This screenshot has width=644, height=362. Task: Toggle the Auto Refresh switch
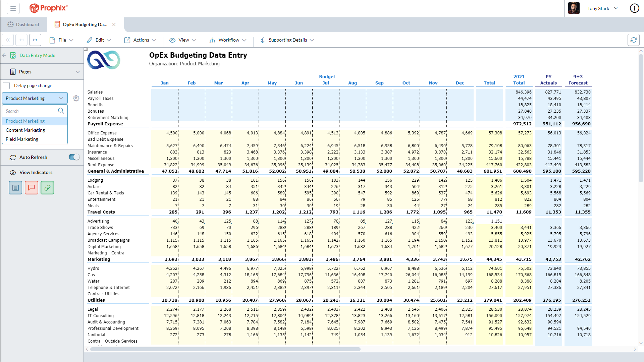point(73,157)
